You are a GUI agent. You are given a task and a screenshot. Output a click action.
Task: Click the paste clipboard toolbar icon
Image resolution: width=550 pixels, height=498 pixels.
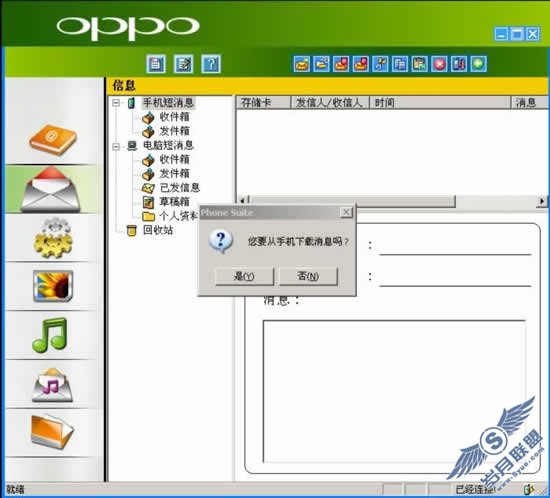[420, 64]
